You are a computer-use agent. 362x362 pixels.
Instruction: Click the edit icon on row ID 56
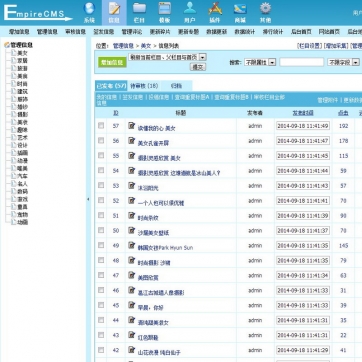tap(132, 141)
